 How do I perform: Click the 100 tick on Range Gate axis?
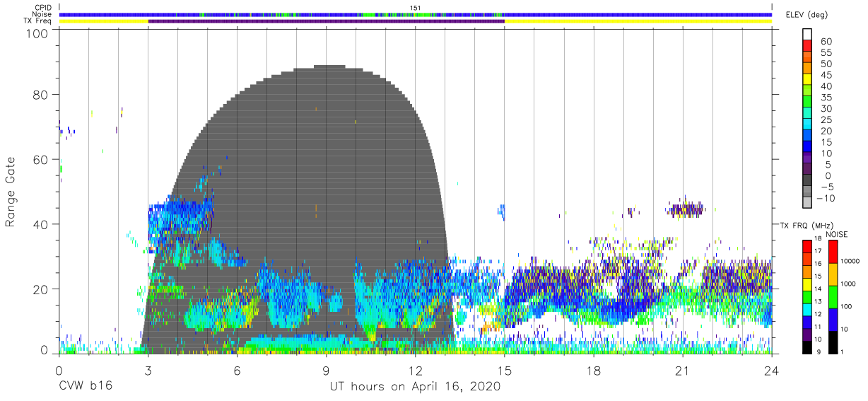coord(37,33)
